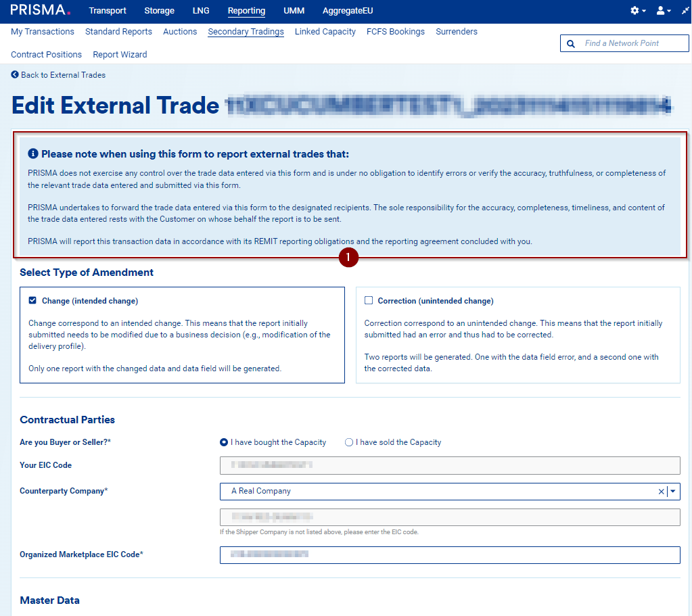Clear the Counterparty Company selection
This screenshot has height=616, width=692.
661,492
